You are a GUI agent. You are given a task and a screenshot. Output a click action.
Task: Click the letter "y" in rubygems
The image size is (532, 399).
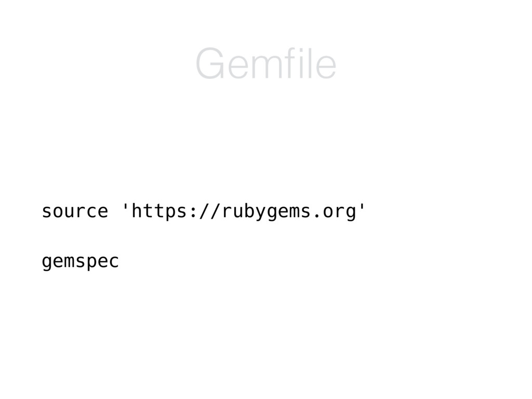point(260,214)
